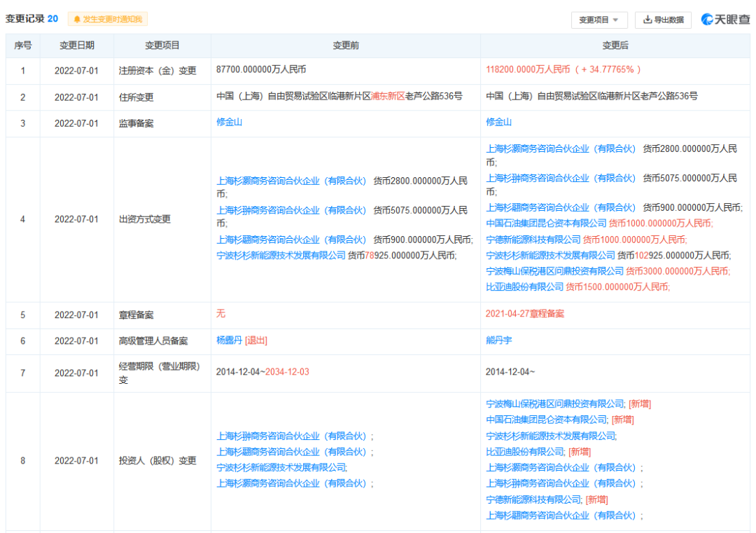Screen dimensions: 756x533
Task: Open 宁波杉杉新能源技术发展有限公司 in row 4 变更前
Action: pos(281,256)
